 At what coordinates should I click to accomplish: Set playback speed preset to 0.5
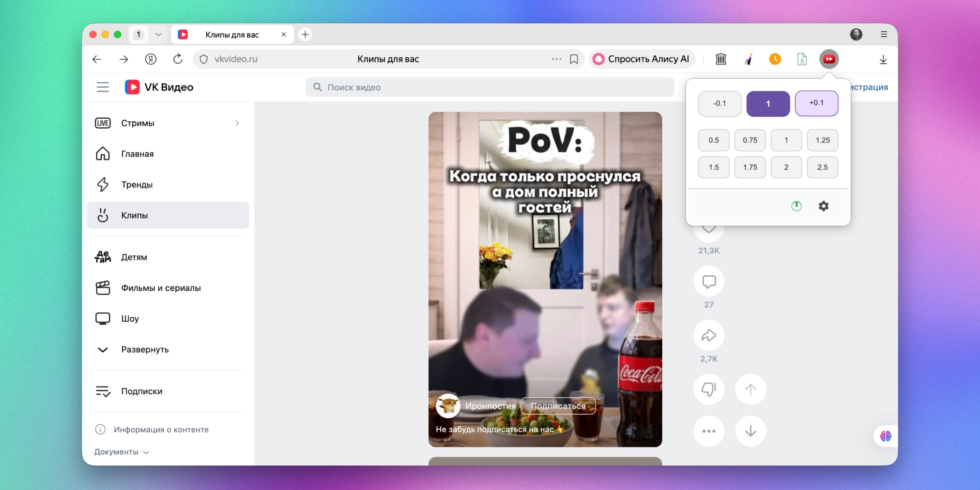tap(714, 140)
